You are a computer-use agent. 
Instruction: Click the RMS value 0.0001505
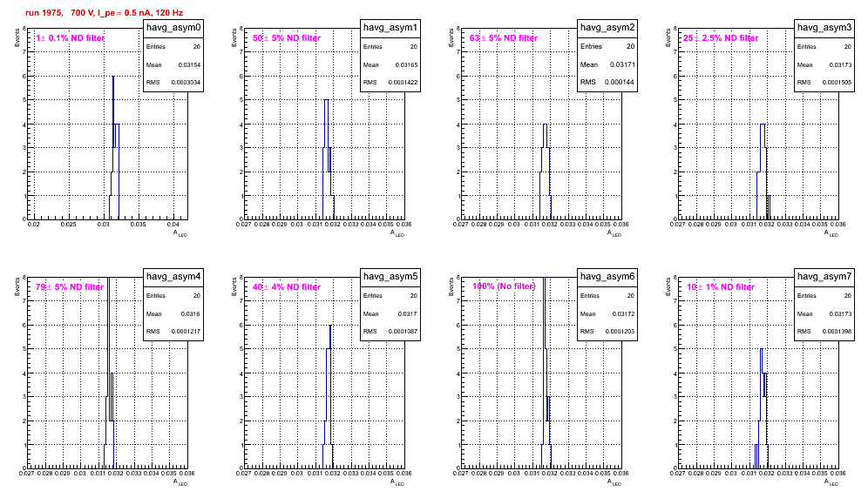click(x=837, y=83)
